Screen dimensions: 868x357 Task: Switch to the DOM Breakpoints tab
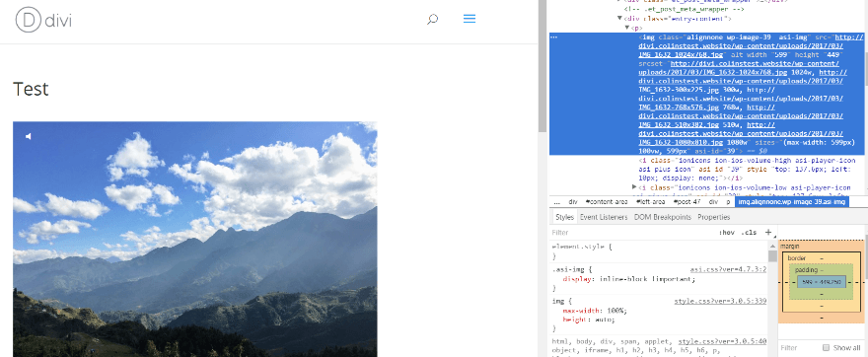[663, 218]
